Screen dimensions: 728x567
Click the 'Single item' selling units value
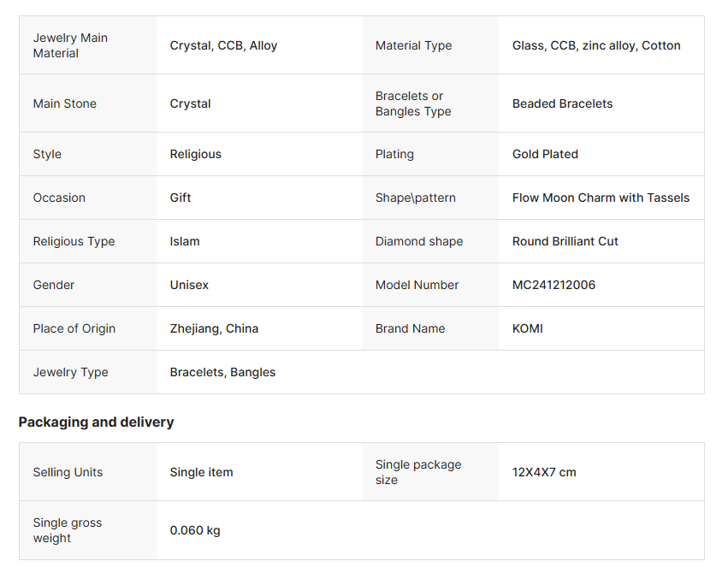(x=201, y=472)
